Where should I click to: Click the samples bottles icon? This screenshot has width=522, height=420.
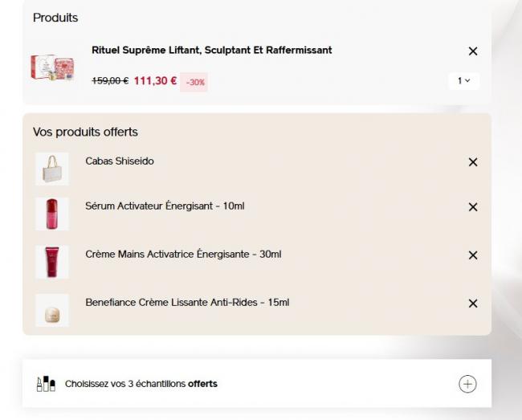[47, 384]
